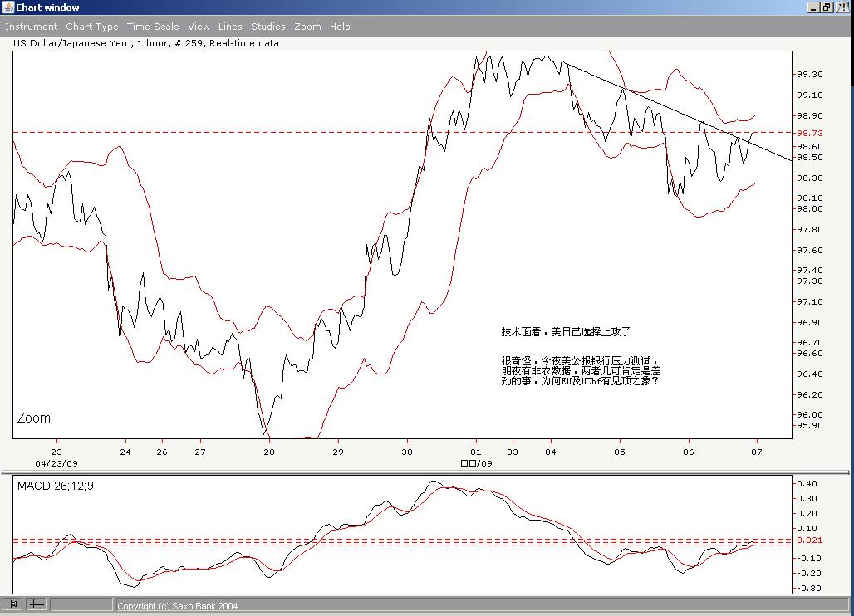The image size is (854, 616).
Task: Click the empty status field beside crosshair icon
Action: [x=81, y=604]
